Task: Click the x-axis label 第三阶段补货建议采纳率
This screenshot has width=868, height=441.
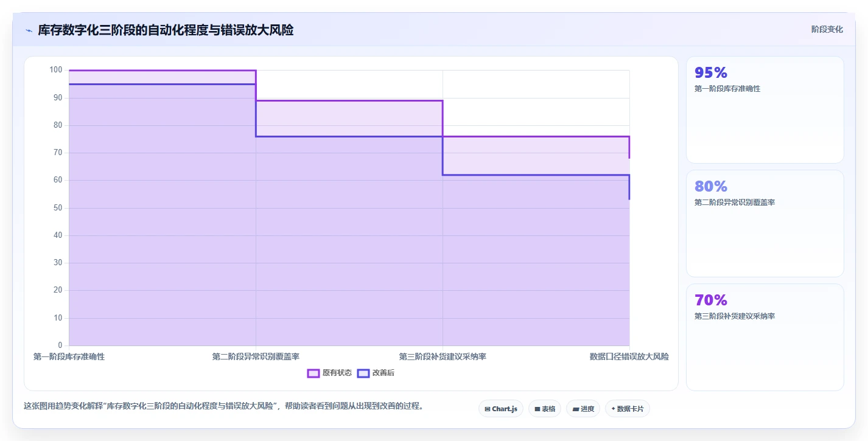Action: [x=443, y=356]
